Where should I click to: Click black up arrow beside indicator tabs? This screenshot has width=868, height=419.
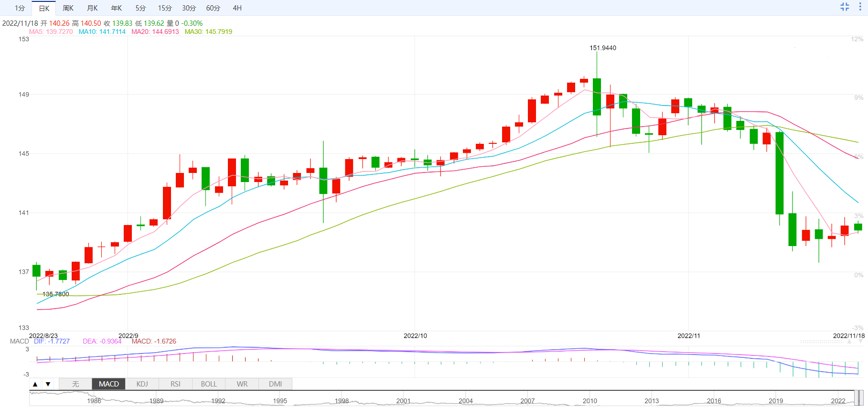click(35, 384)
